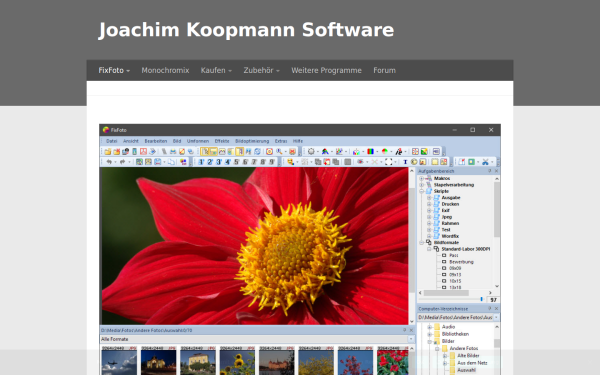Open the Ansicht menu
The image size is (600, 375).
(x=131, y=141)
